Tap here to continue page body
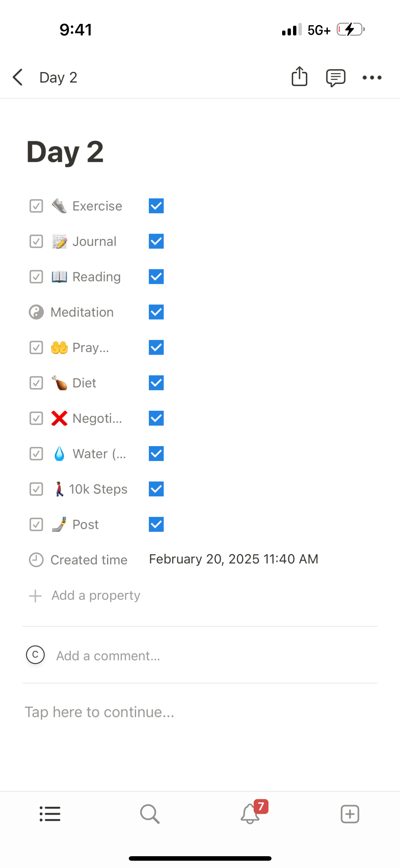The height and width of the screenshot is (868, 400). point(99,712)
